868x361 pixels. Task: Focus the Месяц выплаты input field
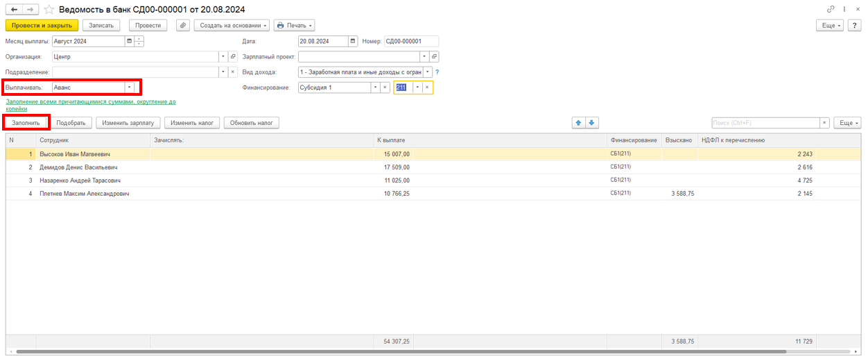coord(88,41)
